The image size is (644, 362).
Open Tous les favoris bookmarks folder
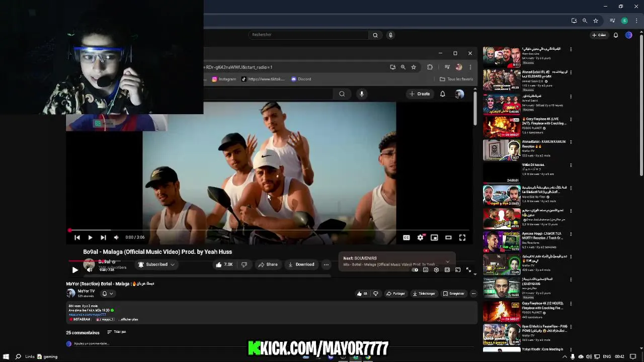pyautogui.click(x=456, y=79)
